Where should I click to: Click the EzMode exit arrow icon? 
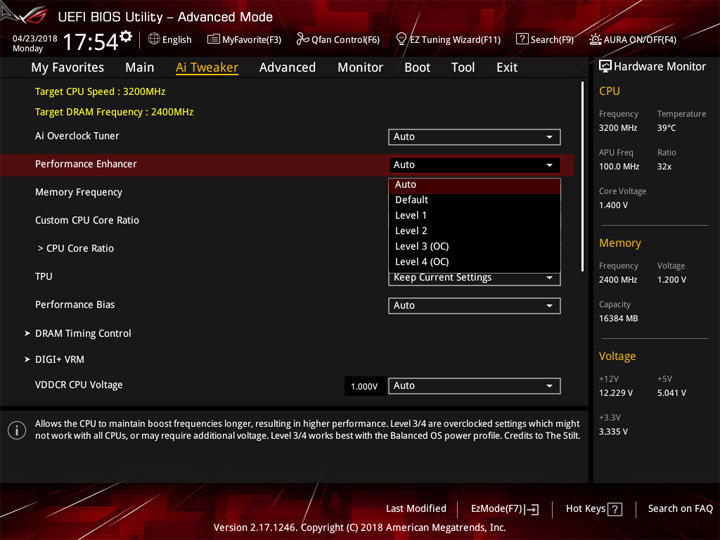532,509
